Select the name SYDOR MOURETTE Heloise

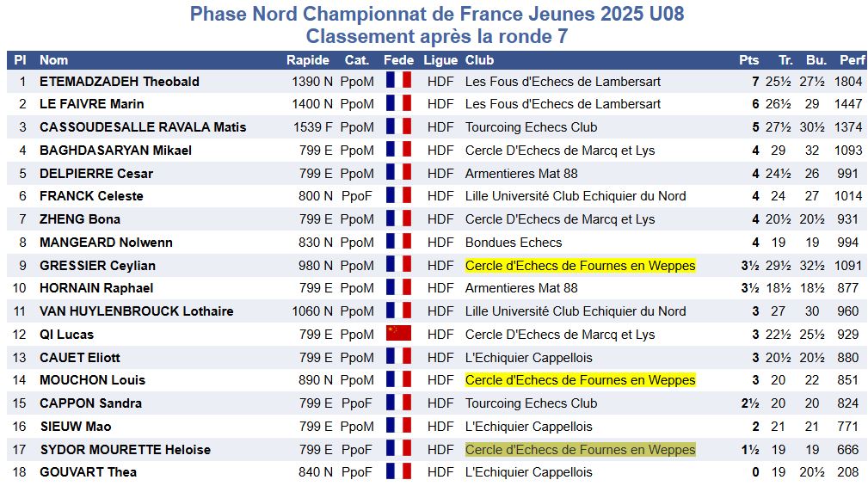[x=125, y=449]
